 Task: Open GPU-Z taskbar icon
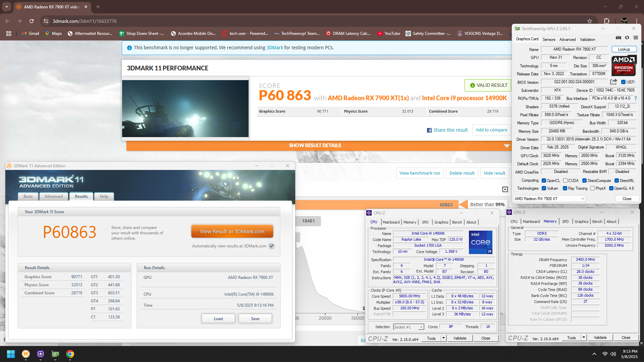55,354
